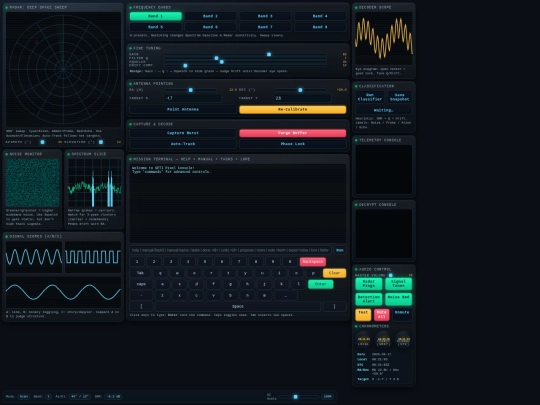540x405 pixels.
Task: Click the radar deep space sweep display
Action: 63,70
